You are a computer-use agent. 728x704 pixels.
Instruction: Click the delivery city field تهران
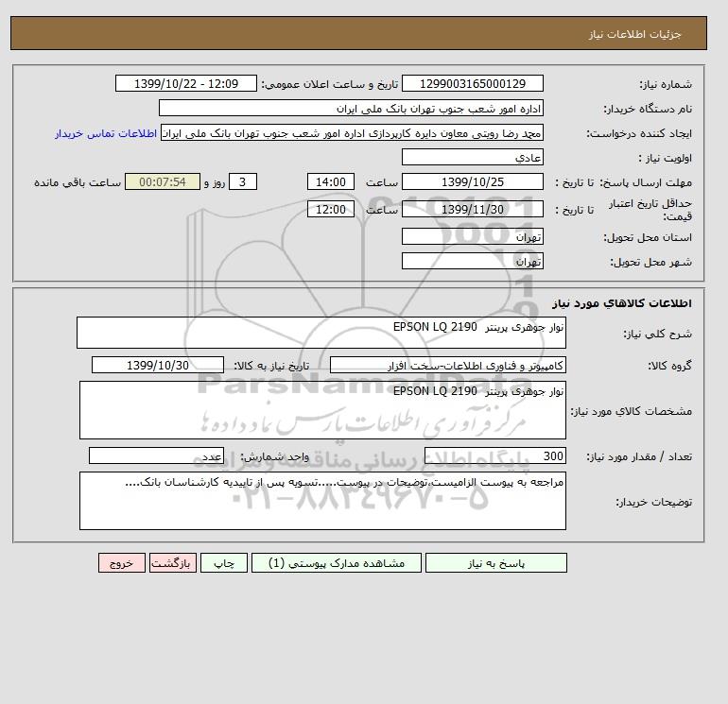pyautogui.click(x=472, y=261)
